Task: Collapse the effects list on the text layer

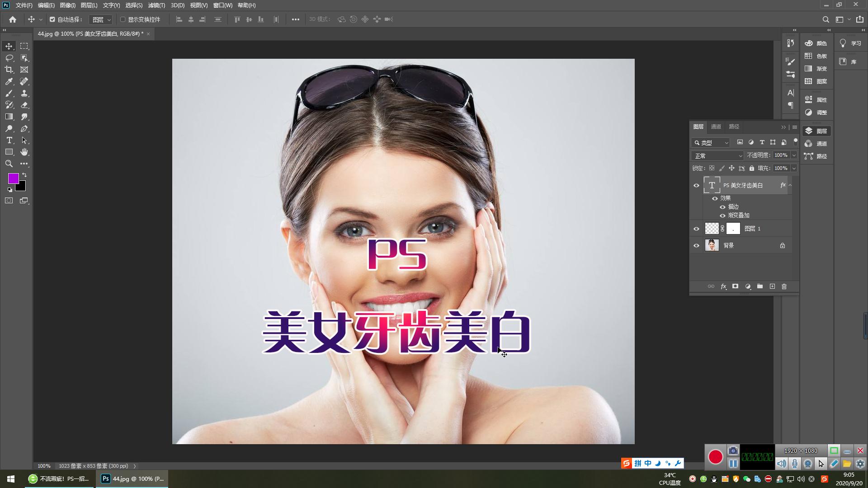Action: 791,185
